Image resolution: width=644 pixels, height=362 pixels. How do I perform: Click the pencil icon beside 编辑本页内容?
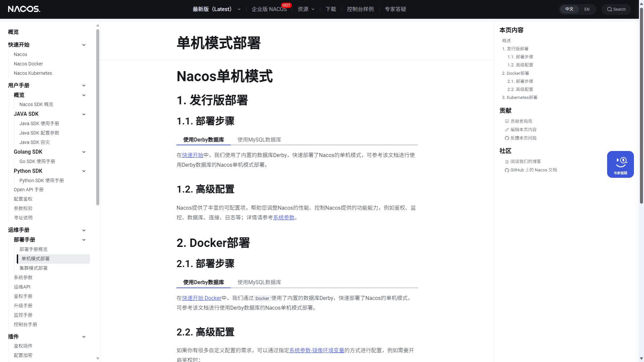[x=507, y=130]
